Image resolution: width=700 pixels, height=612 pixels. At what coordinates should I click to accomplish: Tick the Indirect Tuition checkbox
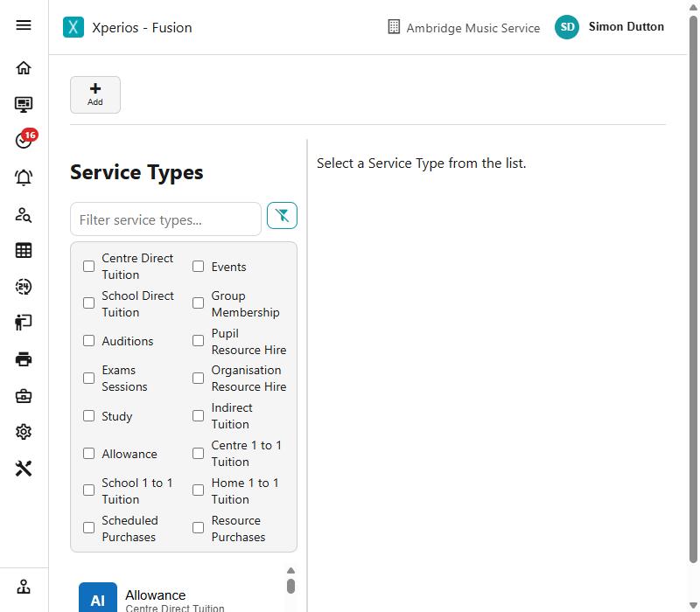tap(199, 416)
